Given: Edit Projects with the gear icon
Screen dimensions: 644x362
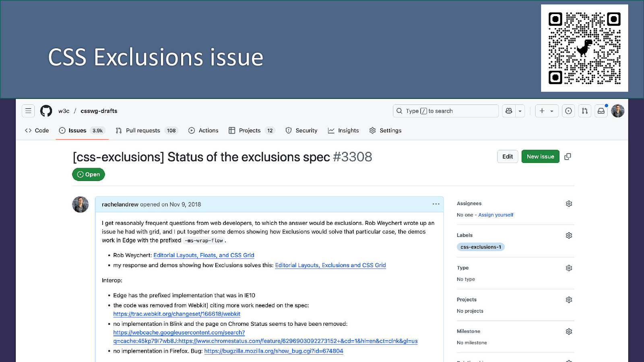Looking at the screenshot, I should [x=569, y=300].
